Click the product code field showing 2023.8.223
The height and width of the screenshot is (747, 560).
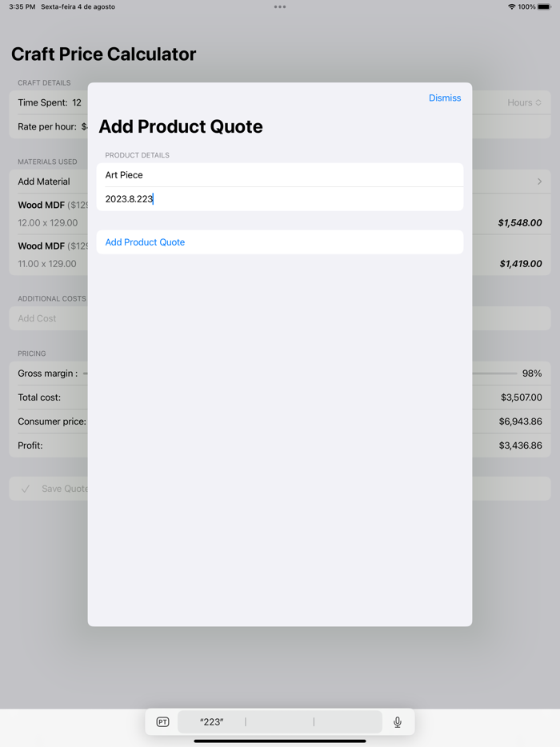pos(280,199)
